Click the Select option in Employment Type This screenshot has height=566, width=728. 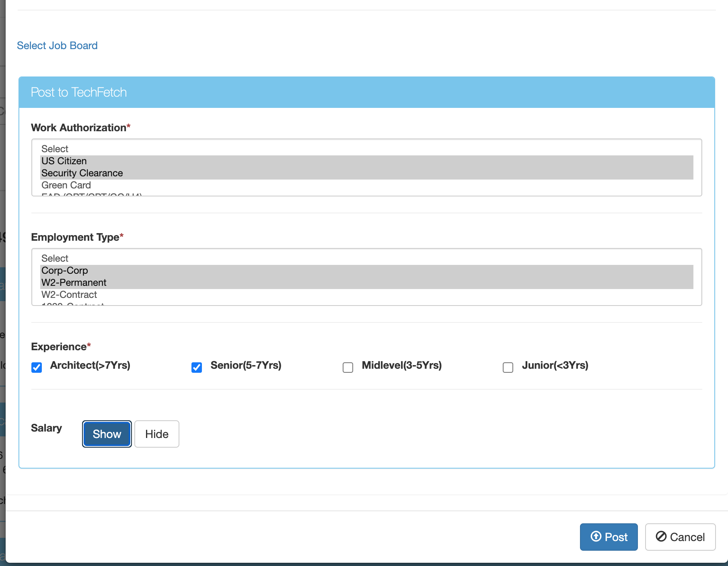coord(367,258)
